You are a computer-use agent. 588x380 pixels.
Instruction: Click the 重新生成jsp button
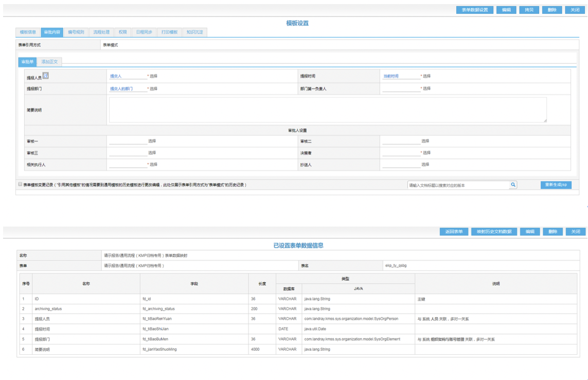pos(556,185)
